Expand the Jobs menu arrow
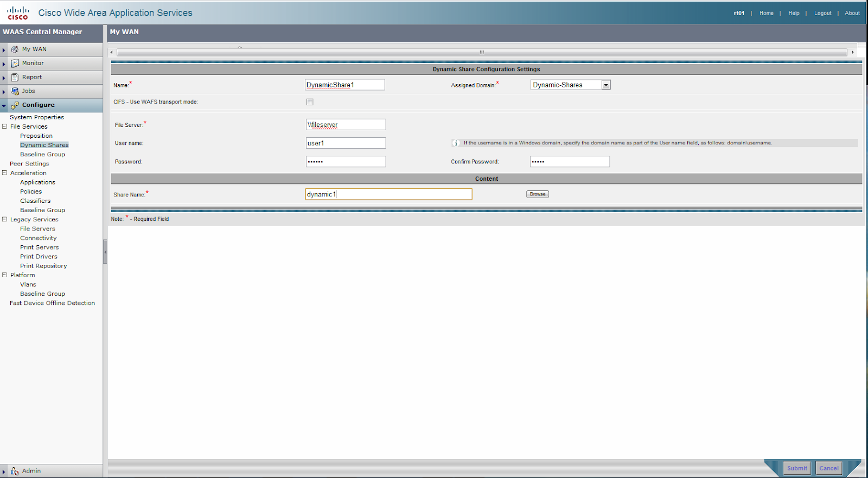This screenshot has width=868, height=478. coord(4,92)
